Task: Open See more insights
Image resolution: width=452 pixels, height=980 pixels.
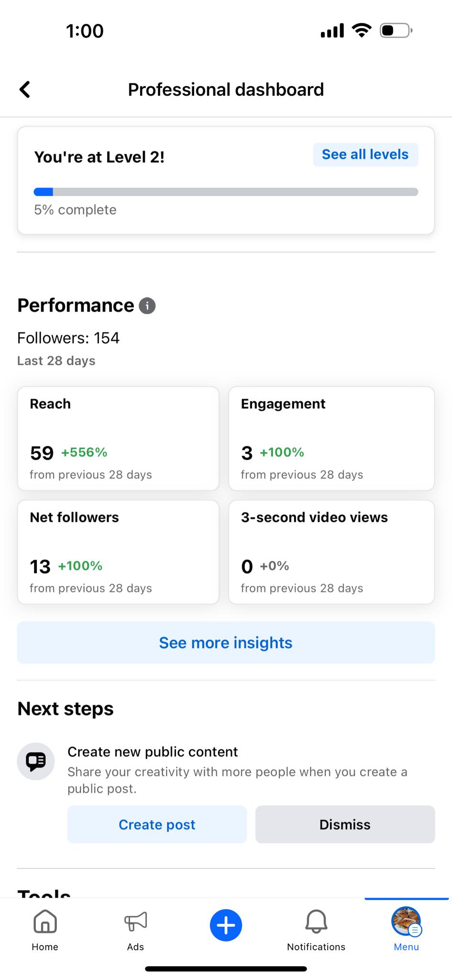Action: (x=226, y=643)
